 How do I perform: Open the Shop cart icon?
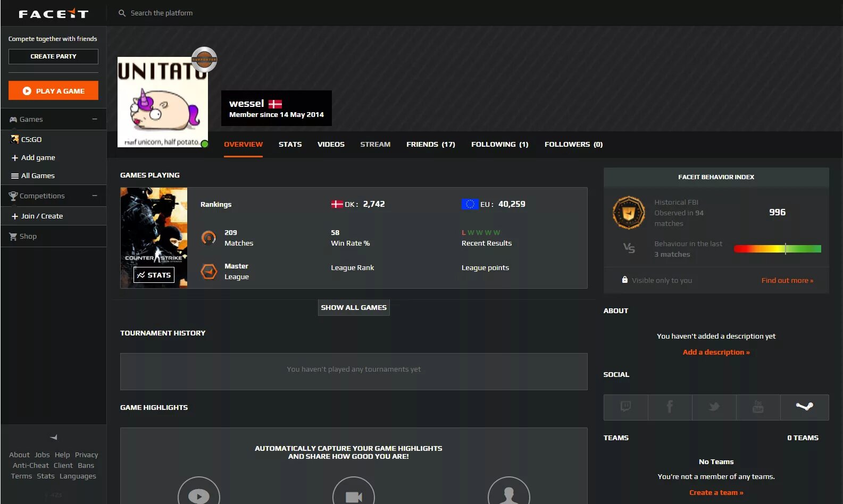13,237
